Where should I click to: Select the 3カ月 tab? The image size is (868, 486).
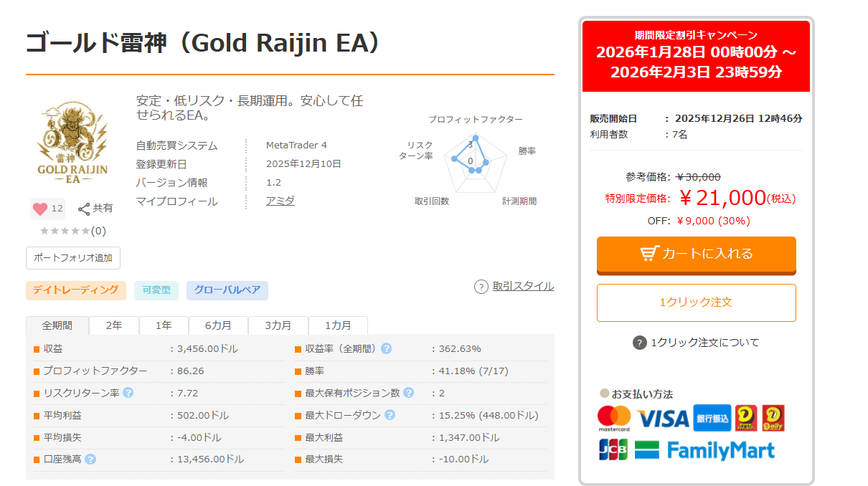pyautogui.click(x=278, y=325)
